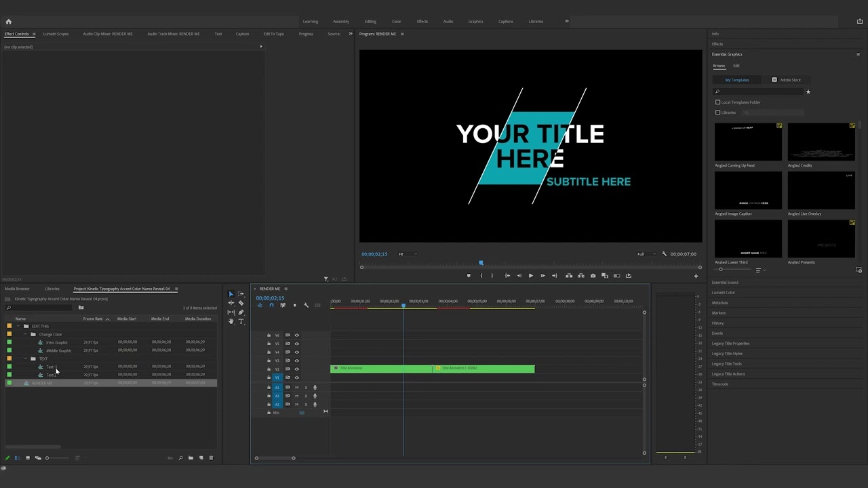Select the Track Select Forward tool
The height and width of the screenshot is (488, 868).
[241, 294]
